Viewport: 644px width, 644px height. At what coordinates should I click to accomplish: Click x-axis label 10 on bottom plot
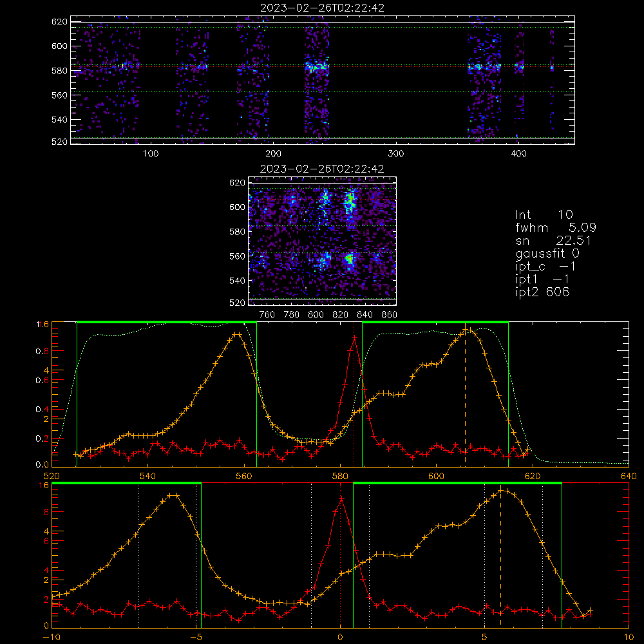(x=629, y=638)
